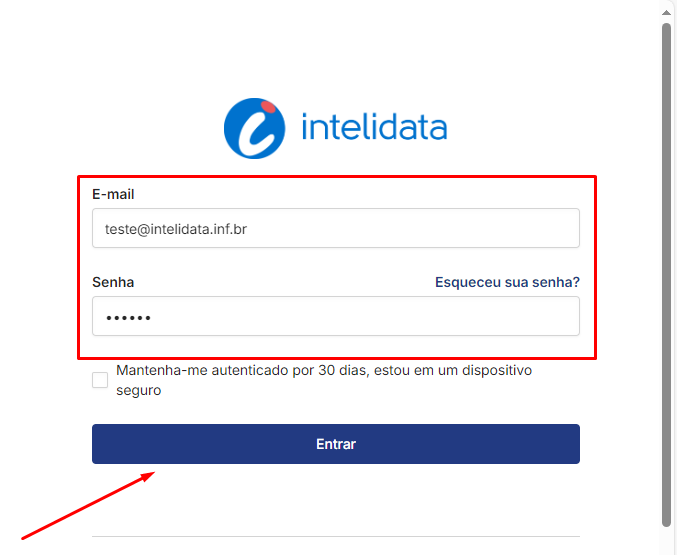
Task: Submit login with the Entrar button
Action: click(x=335, y=444)
